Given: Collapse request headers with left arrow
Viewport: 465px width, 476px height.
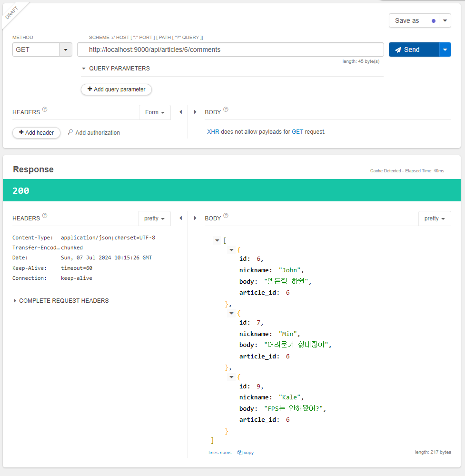Looking at the screenshot, I should coord(181,112).
